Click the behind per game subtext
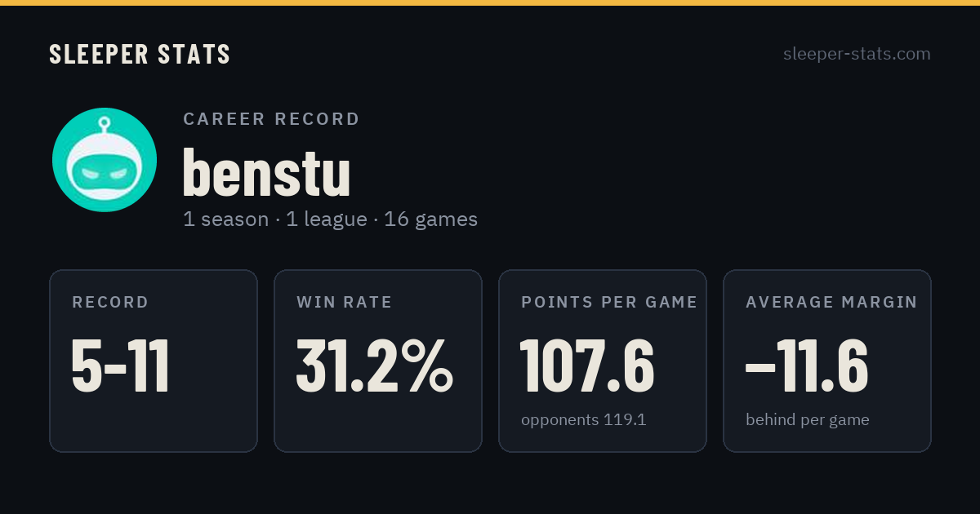The image size is (980, 514). pos(808,420)
